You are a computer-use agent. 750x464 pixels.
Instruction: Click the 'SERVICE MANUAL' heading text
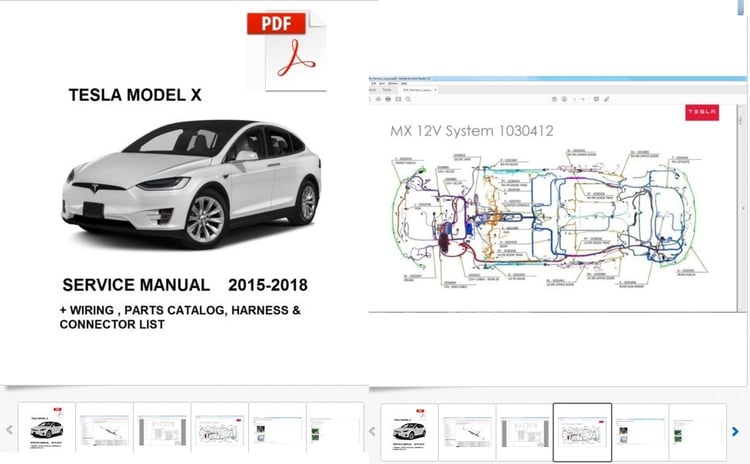tap(136, 285)
